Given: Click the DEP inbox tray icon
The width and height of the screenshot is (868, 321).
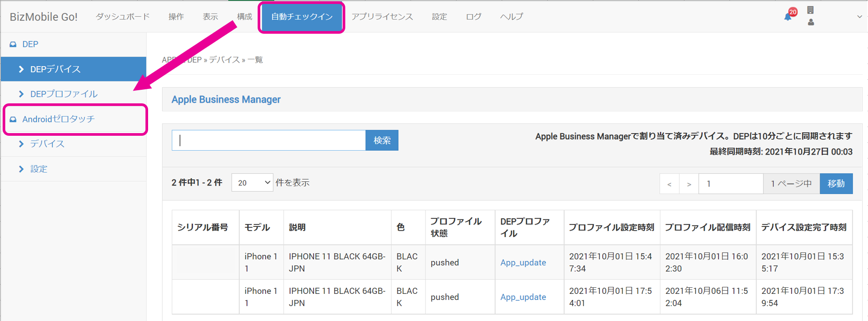Looking at the screenshot, I should tap(13, 44).
